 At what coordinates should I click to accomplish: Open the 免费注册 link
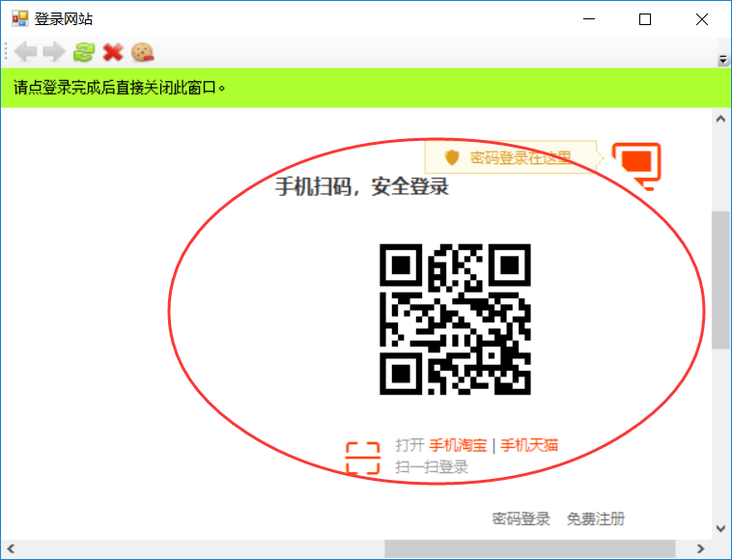[x=596, y=518]
